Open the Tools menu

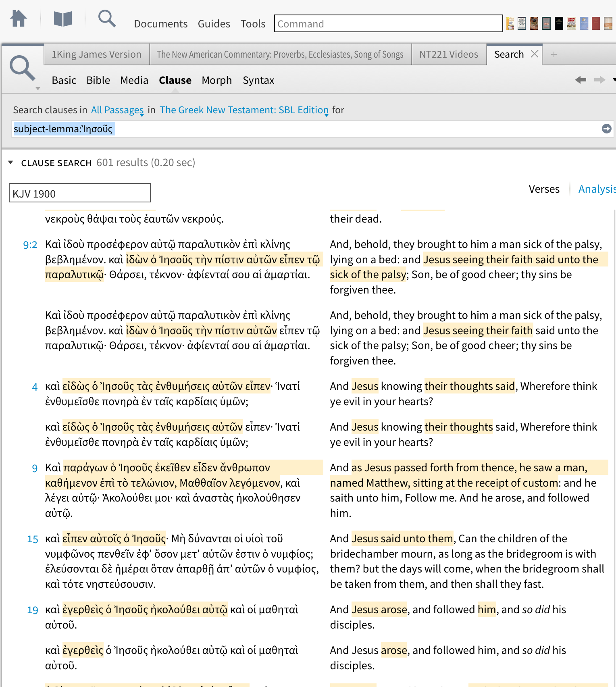(x=253, y=24)
